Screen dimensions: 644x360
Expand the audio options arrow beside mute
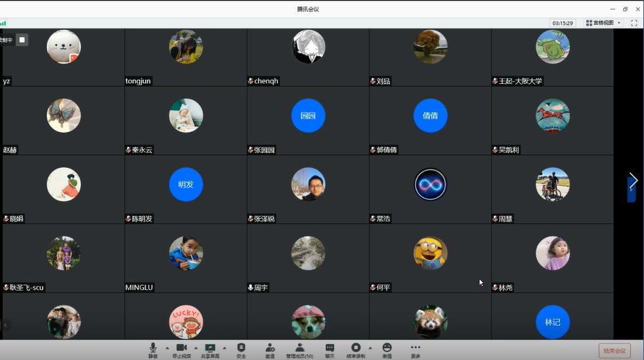167,348
